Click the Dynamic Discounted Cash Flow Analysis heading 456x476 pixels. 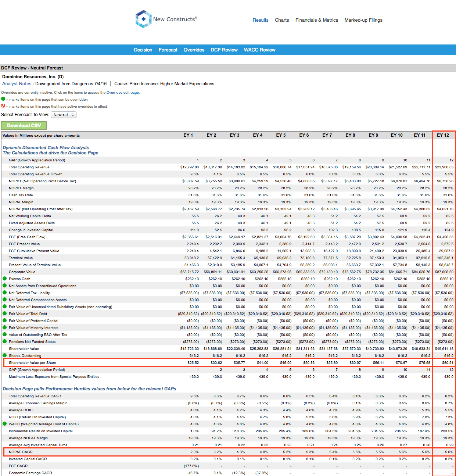pyautogui.click(x=46, y=148)
